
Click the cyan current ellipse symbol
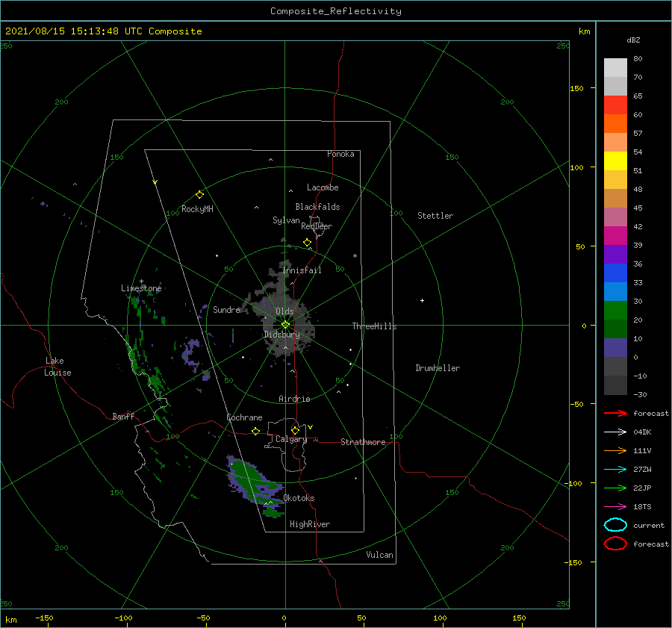click(x=615, y=525)
